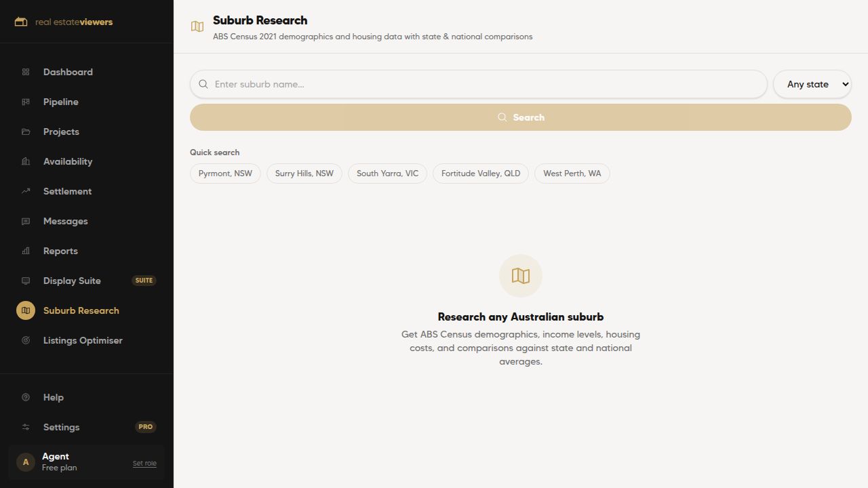Choose Fortitude Valley, QLD quick search
The height and width of the screenshot is (488, 868).
pos(481,174)
